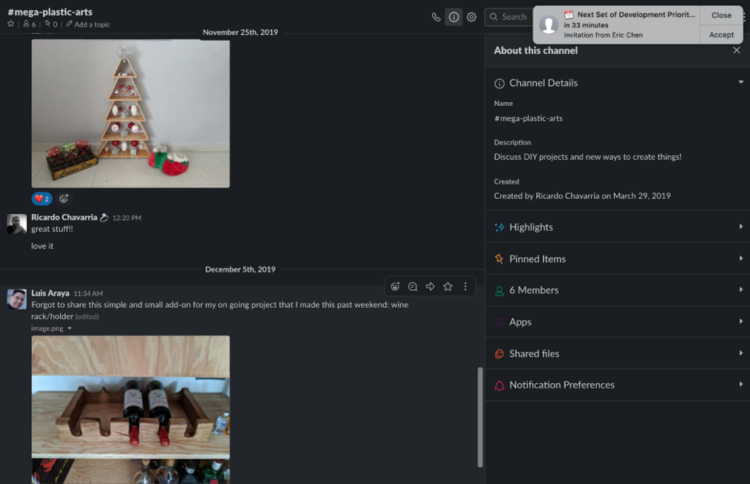
Task: Open the Christmas tree shelf image
Action: click(x=131, y=113)
